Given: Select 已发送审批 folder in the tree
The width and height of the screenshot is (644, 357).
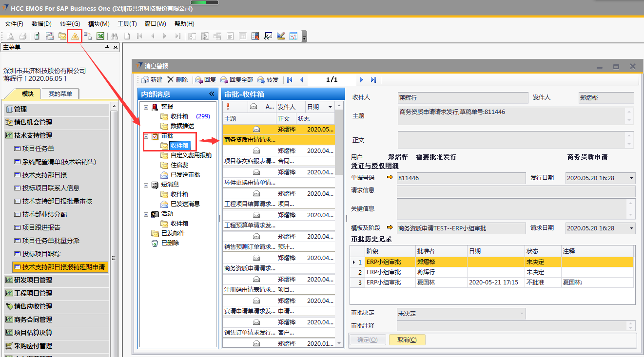Looking at the screenshot, I should pyautogui.click(x=185, y=175).
